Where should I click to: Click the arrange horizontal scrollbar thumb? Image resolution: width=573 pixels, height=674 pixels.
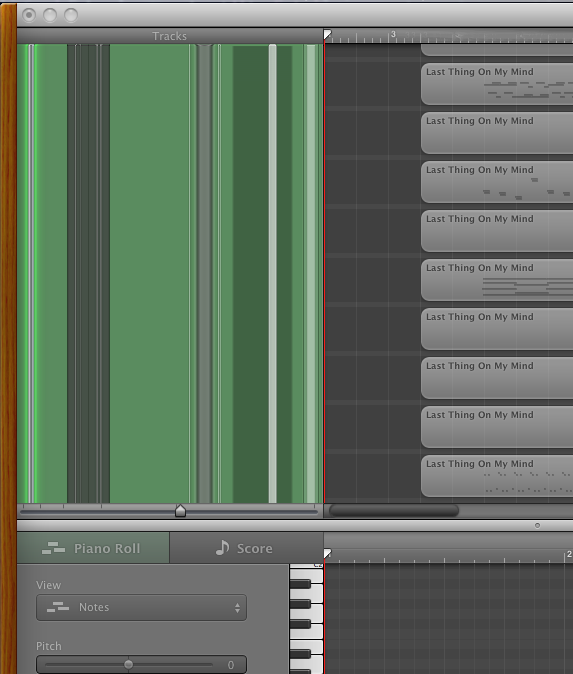(394, 511)
